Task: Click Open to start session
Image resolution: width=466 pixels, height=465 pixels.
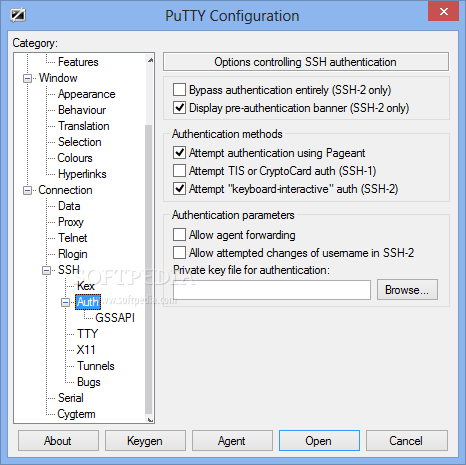Action: [x=319, y=441]
